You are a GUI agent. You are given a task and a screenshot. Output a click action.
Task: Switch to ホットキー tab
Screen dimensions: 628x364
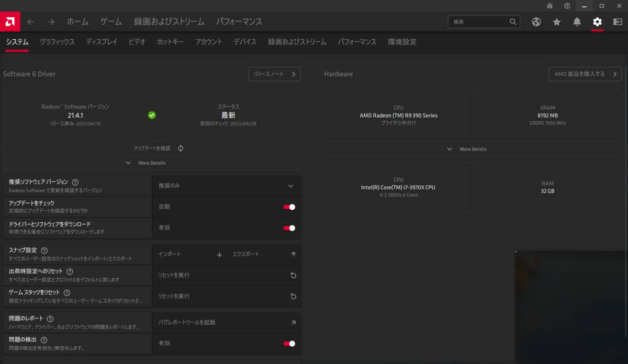(171, 42)
